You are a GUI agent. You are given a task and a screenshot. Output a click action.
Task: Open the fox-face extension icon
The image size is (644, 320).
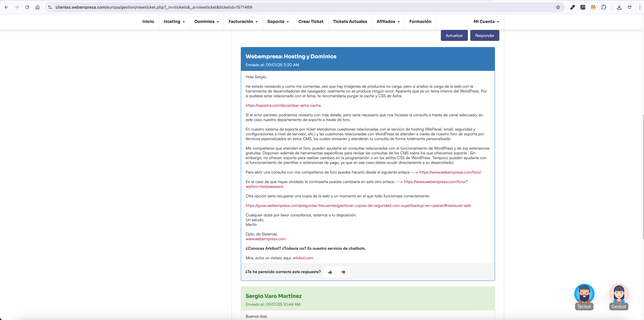coord(593,7)
